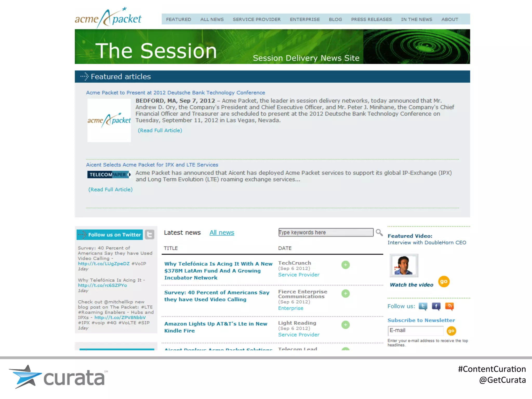Open Telefónica LatAm Fund news headline
532x399 pixels.
coord(218,271)
